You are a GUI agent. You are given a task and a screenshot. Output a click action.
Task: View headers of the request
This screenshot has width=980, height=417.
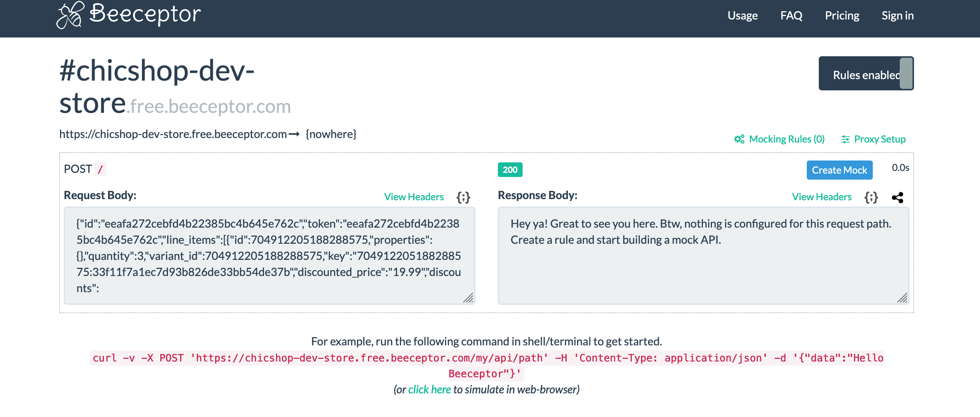coord(414,197)
